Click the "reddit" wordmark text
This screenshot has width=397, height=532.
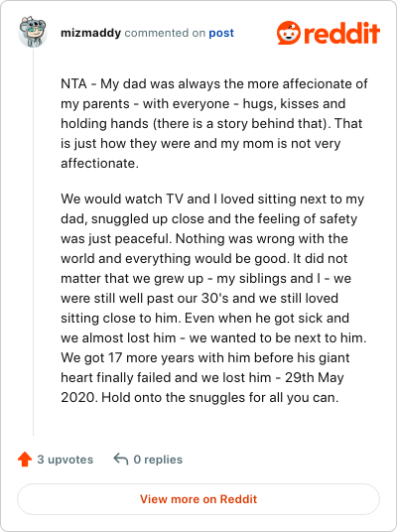coord(341,34)
